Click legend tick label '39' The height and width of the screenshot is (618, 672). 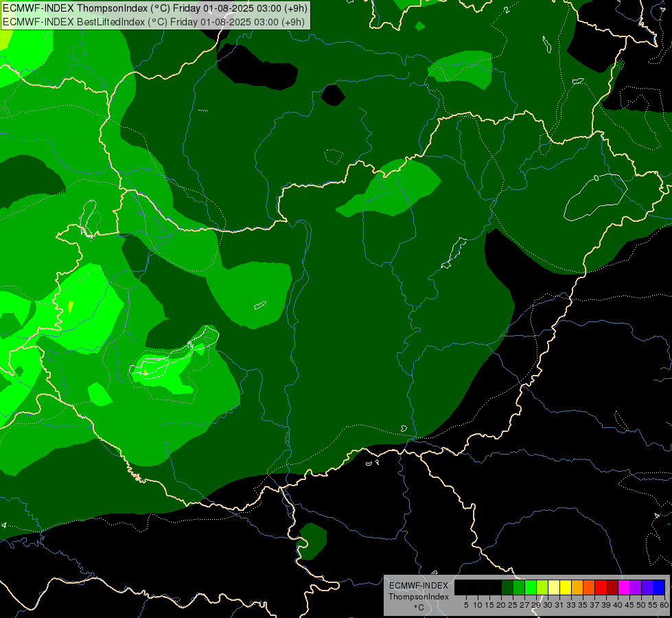(606, 605)
